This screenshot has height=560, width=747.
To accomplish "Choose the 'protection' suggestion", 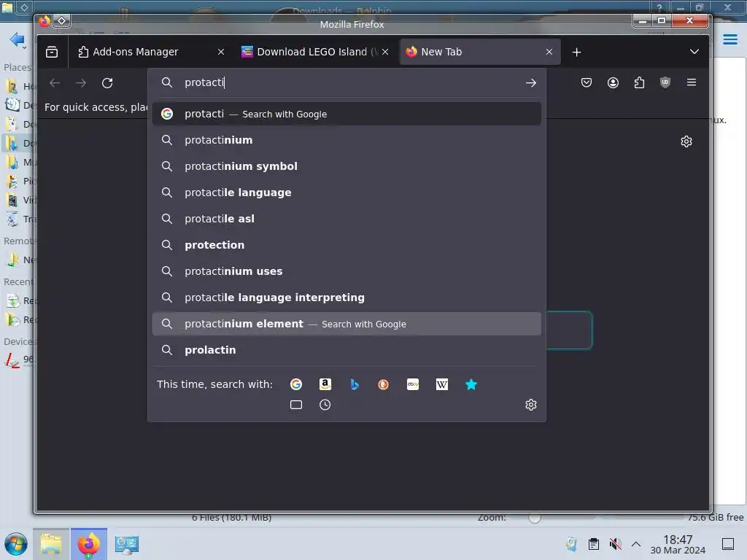I will [x=347, y=245].
